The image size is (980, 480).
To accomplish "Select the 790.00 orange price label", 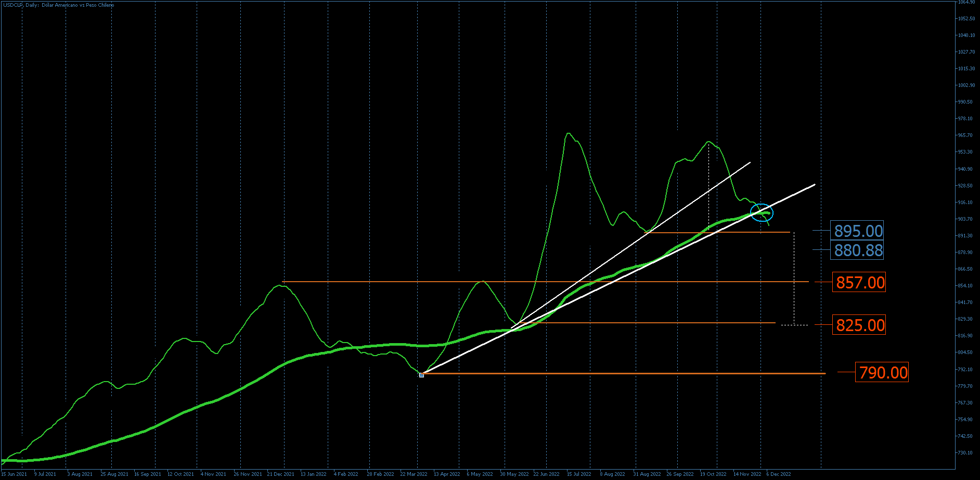I will pos(883,372).
